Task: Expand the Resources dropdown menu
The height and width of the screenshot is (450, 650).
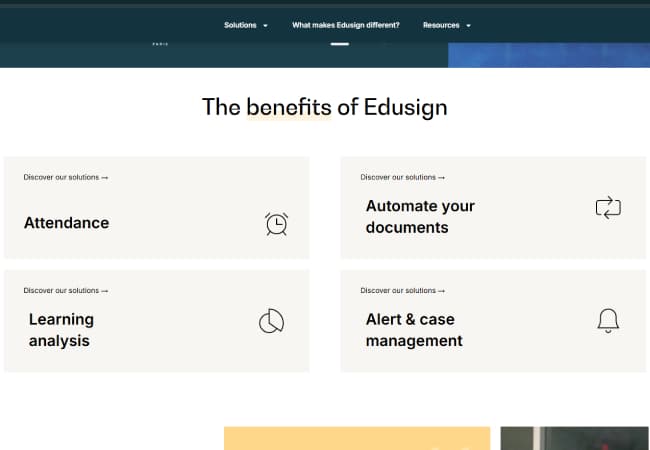Action: [x=446, y=25]
